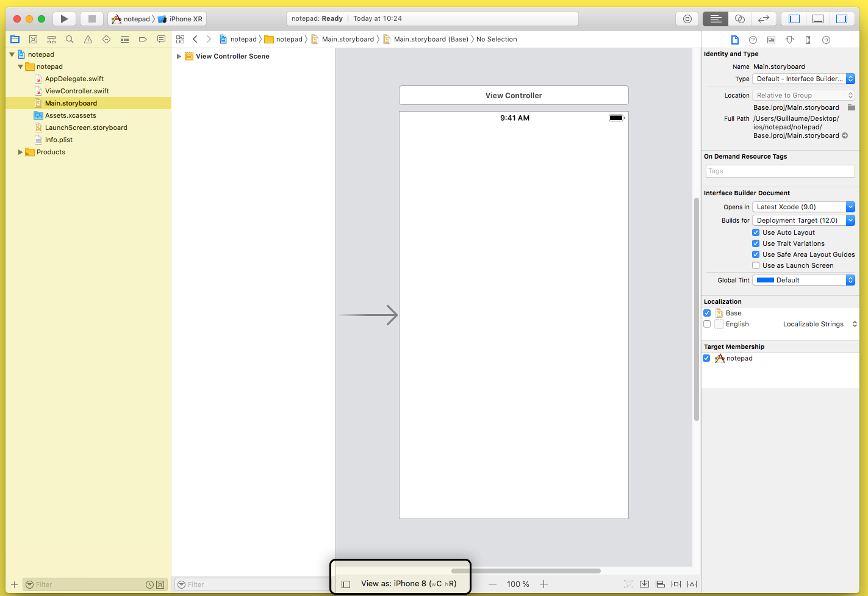Choose file location folder icon
868x596 pixels.
coord(852,107)
